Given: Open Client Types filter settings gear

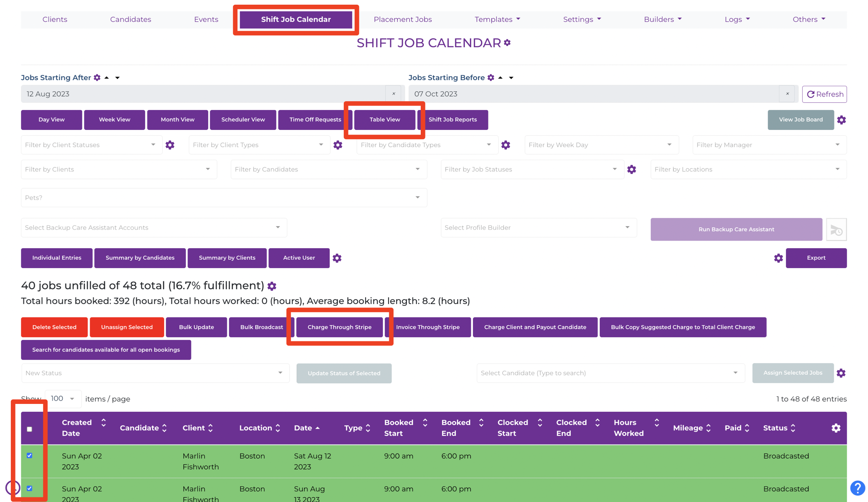Looking at the screenshot, I should (x=338, y=145).
